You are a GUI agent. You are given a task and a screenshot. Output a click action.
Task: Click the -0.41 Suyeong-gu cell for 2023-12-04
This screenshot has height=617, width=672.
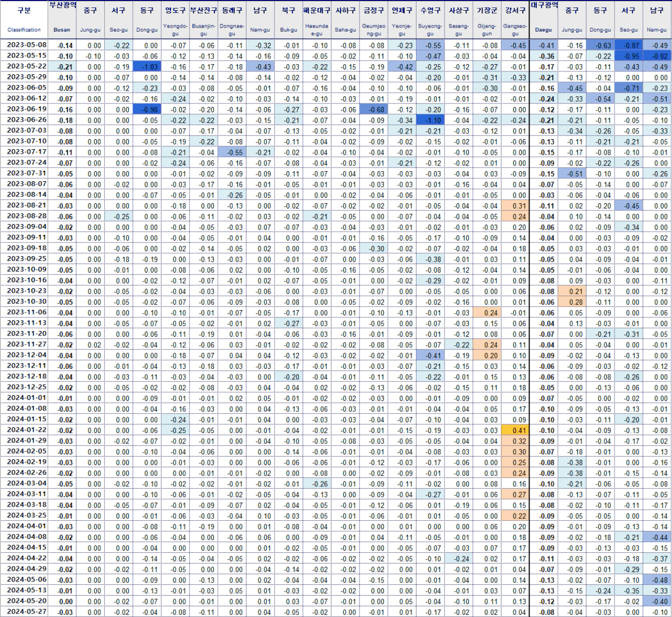tap(430, 355)
